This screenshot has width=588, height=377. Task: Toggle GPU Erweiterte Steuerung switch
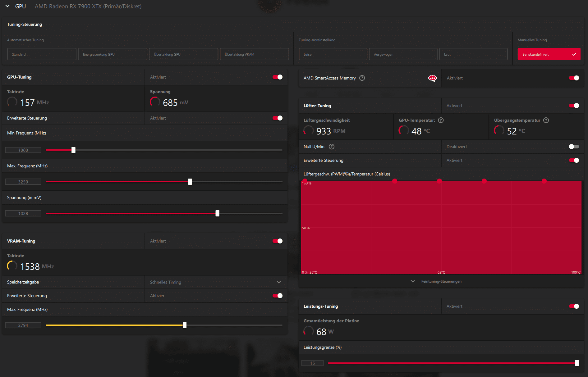pyautogui.click(x=278, y=118)
